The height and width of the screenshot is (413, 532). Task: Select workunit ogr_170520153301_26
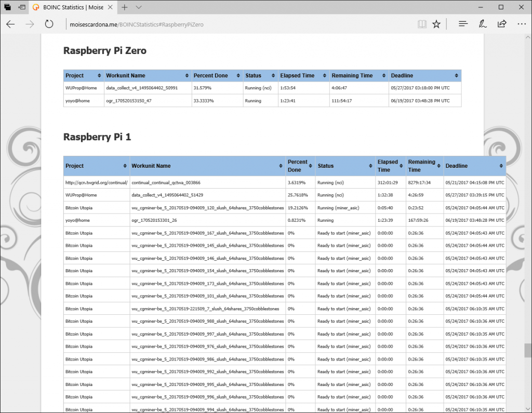coord(154,220)
